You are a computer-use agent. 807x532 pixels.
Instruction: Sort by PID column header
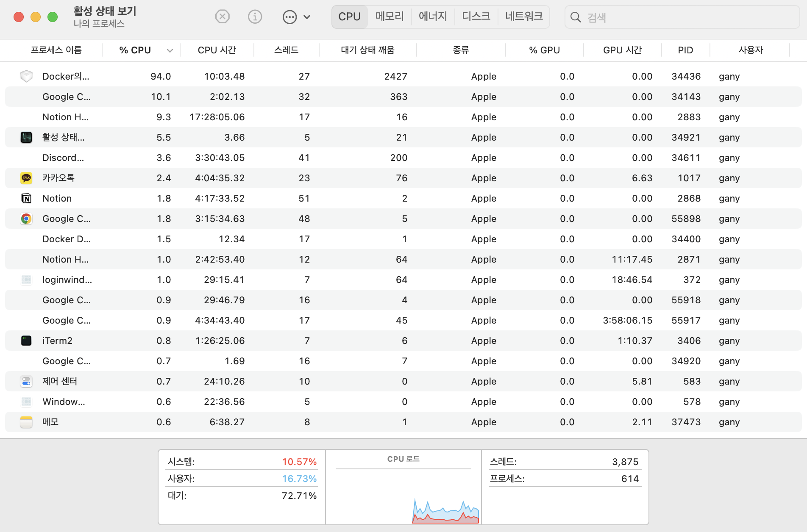click(x=685, y=50)
